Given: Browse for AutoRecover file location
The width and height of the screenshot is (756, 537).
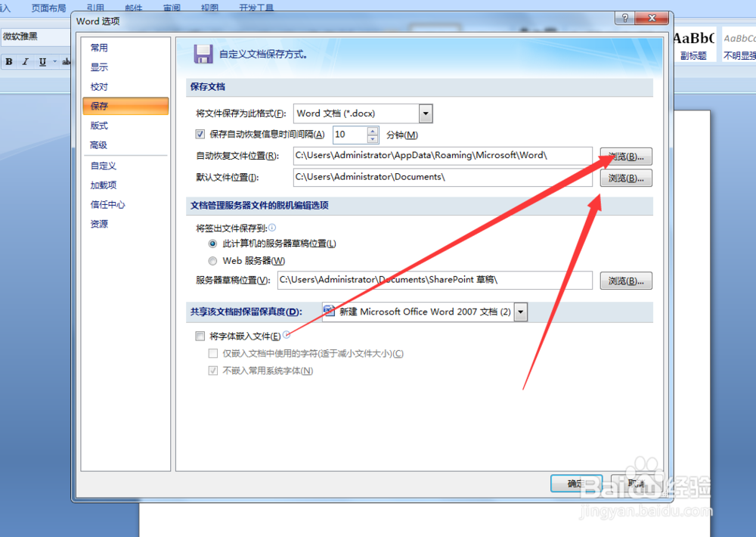Looking at the screenshot, I should [x=626, y=157].
